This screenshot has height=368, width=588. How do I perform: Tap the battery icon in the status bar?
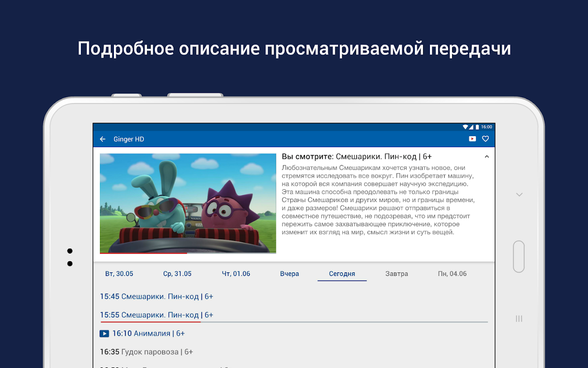pyautogui.click(x=477, y=127)
